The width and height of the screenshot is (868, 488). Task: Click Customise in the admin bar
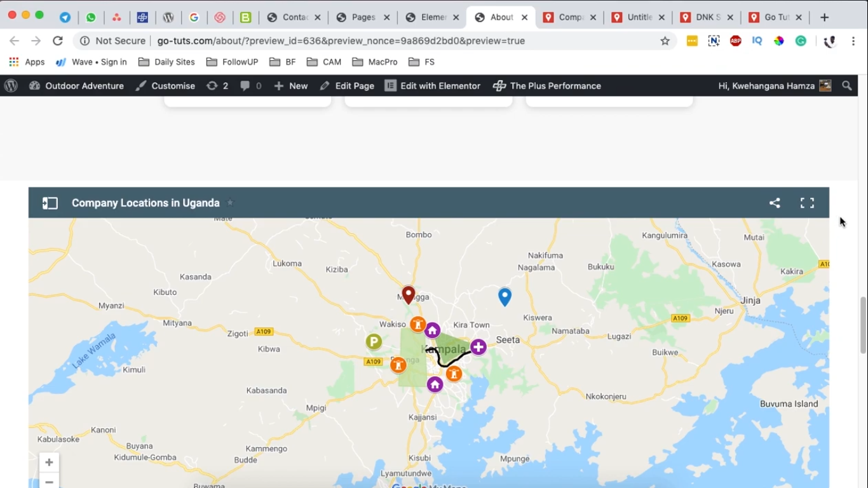(x=165, y=86)
